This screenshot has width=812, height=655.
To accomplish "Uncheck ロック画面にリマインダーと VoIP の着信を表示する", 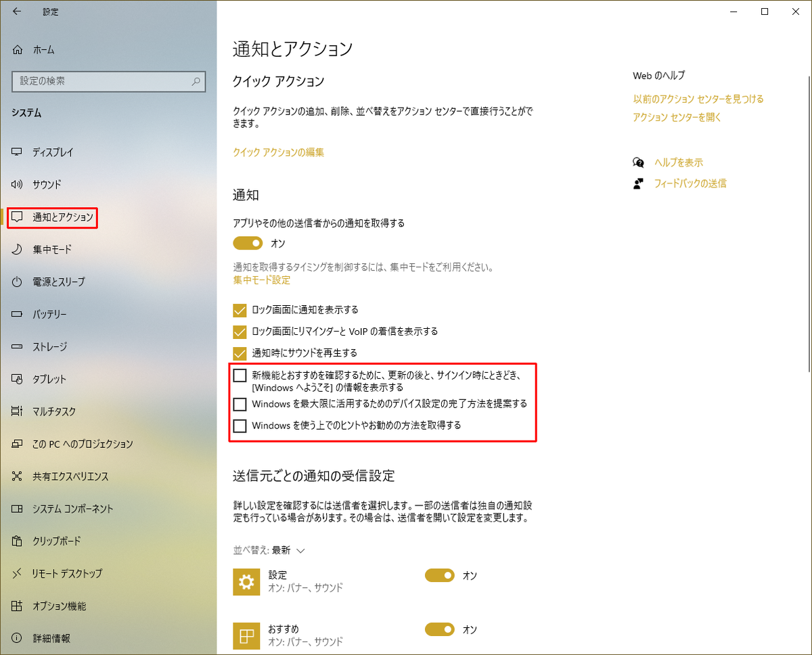I will tap(240, 332).
